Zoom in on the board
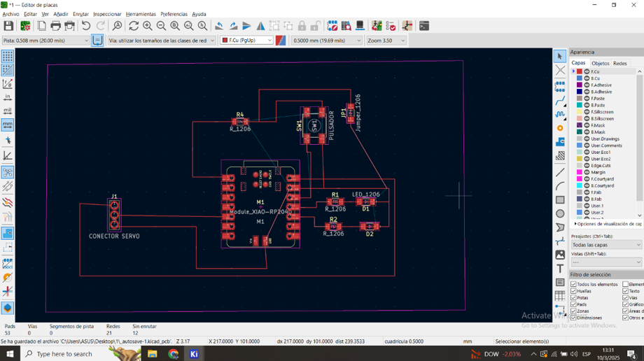This screenshot has width=644, height=361. [148, 26]
